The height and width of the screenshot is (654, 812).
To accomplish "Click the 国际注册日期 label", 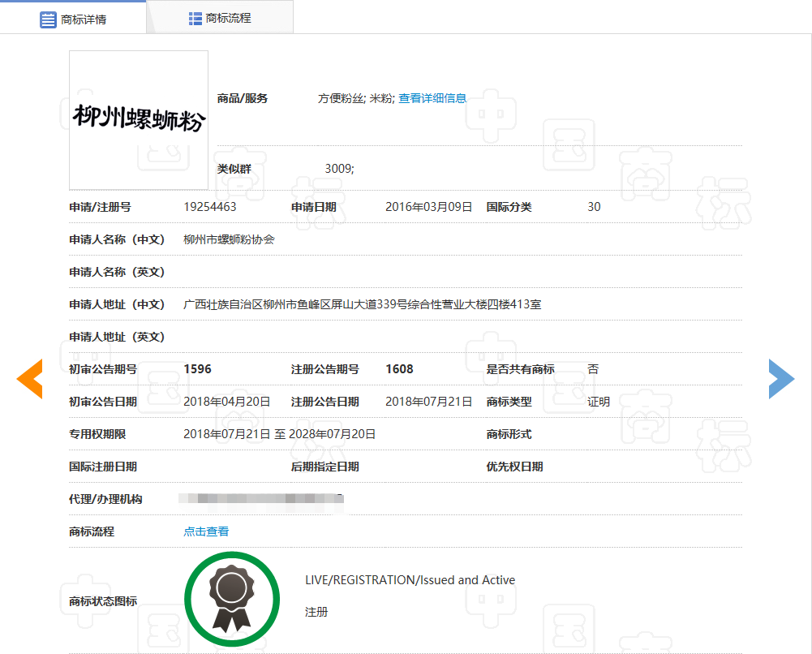I will (x=103, y=467).
